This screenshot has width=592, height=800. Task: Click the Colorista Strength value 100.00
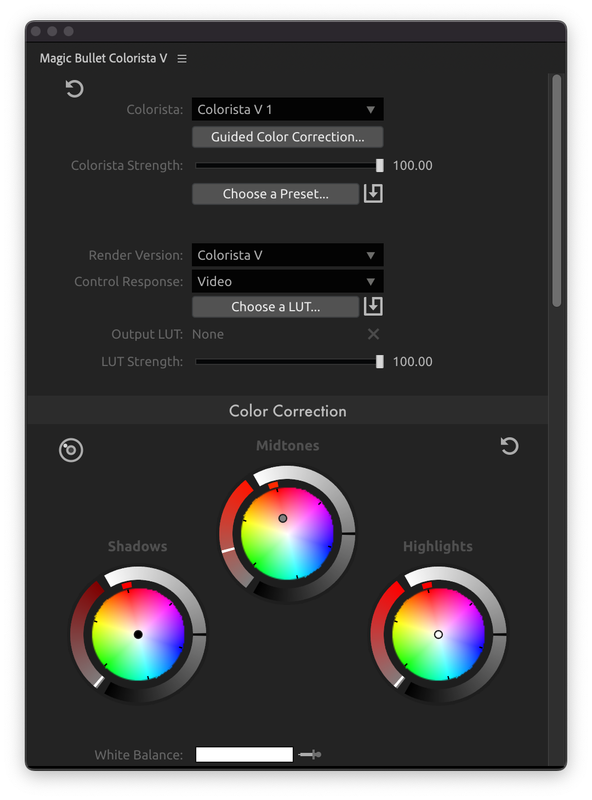coord(412,165)
